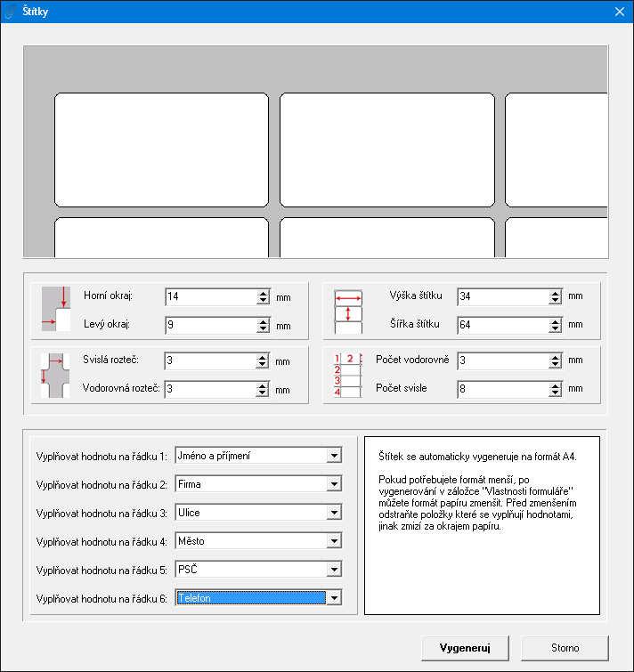This screenshot has width=634, height=672.
Task: Increase Počet svisle with up arrow
Action: tap(555, 385)
